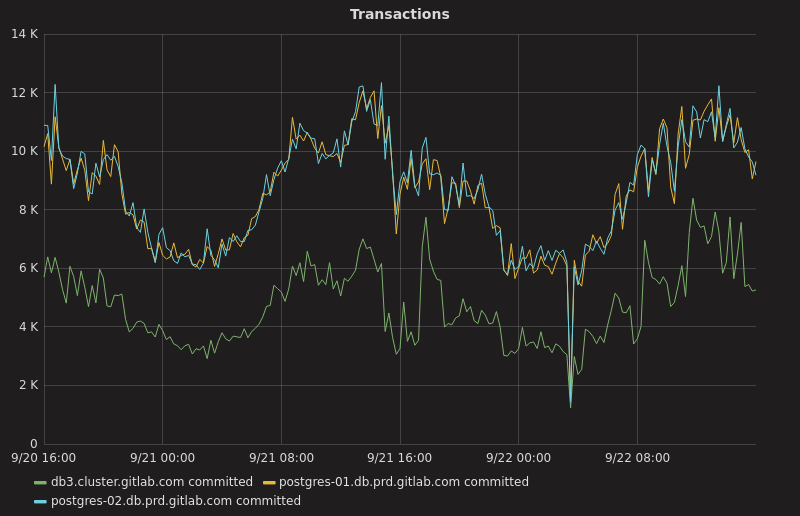Screen dimensions: 800x516
Task: Click the green db3 series color swatch
Action: coord(40,483)
